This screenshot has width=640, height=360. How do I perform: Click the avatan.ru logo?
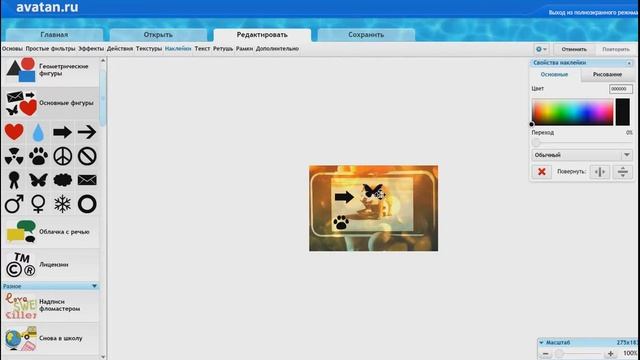point(47,7)
